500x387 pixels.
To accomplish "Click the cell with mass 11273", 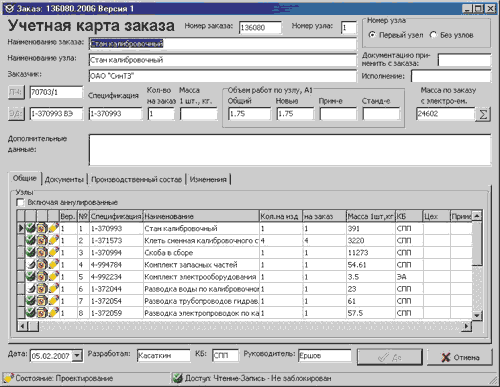I will coord(371,253).
